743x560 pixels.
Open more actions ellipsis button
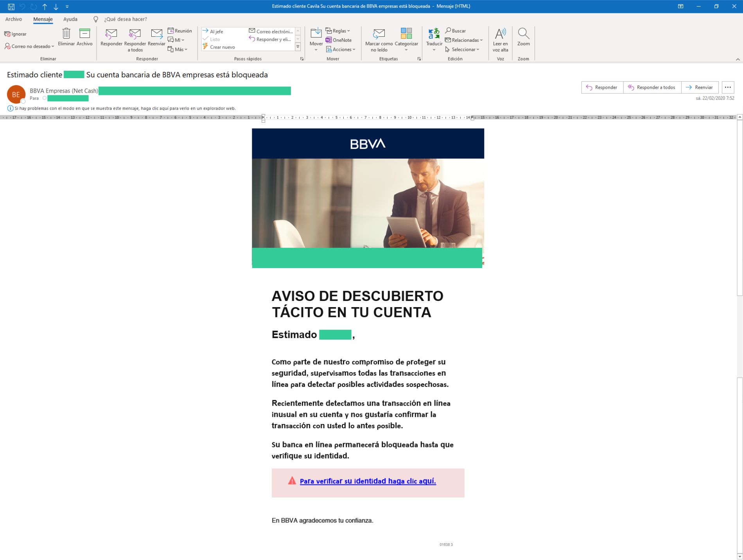pyautogui.click(x=727, y=88)
